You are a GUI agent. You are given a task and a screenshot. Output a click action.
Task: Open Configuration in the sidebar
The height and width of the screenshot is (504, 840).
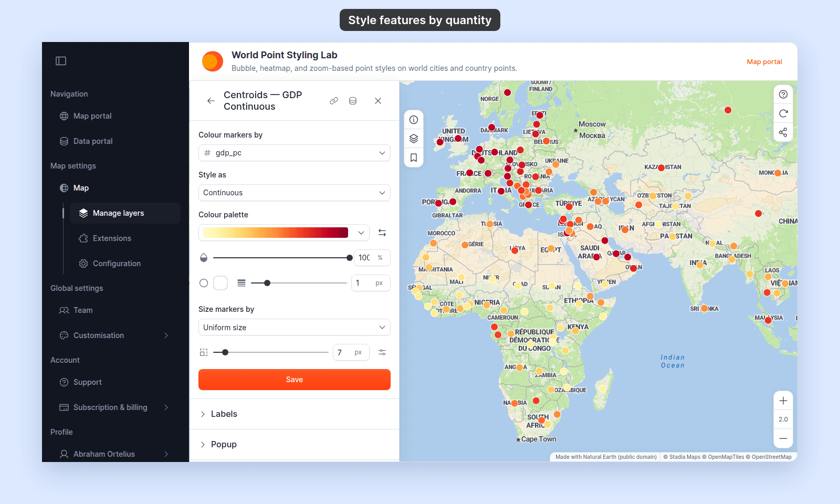125,264
